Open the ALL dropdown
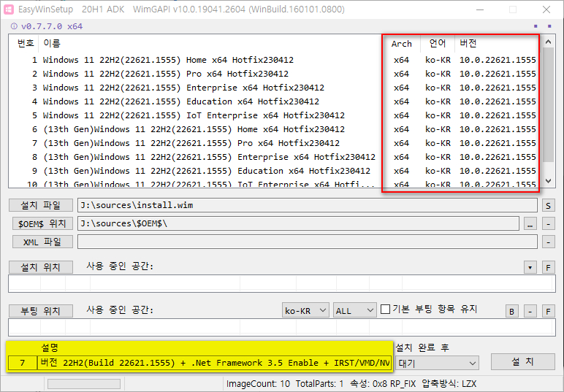564x392 pixels. coord(354,310)
